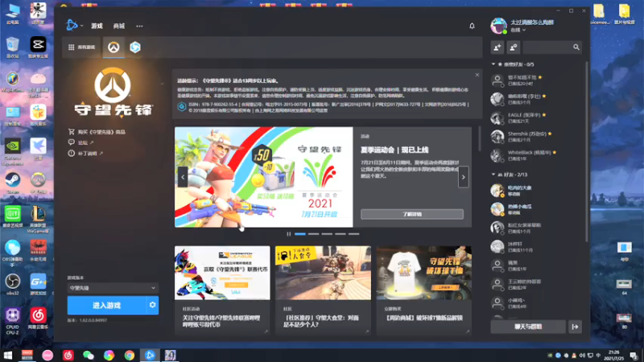Click the profile avatar picture
Screen dimensions: 644x362
[498, 26]
